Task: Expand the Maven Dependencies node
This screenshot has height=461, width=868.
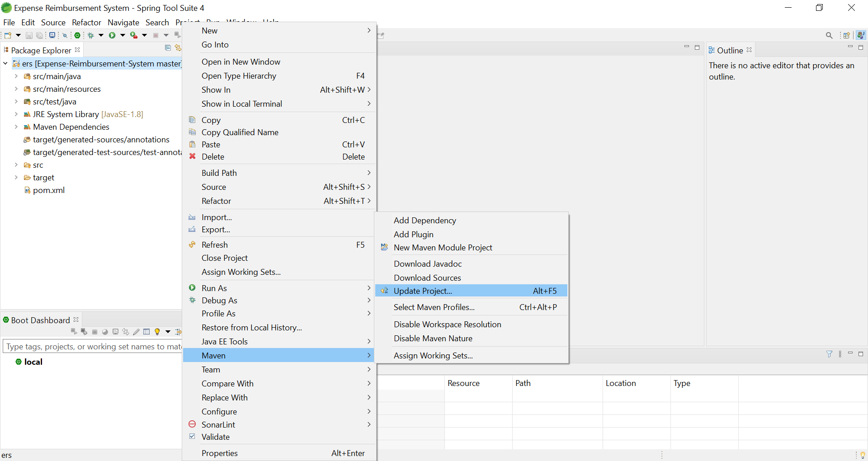Action: click(16, 127)
